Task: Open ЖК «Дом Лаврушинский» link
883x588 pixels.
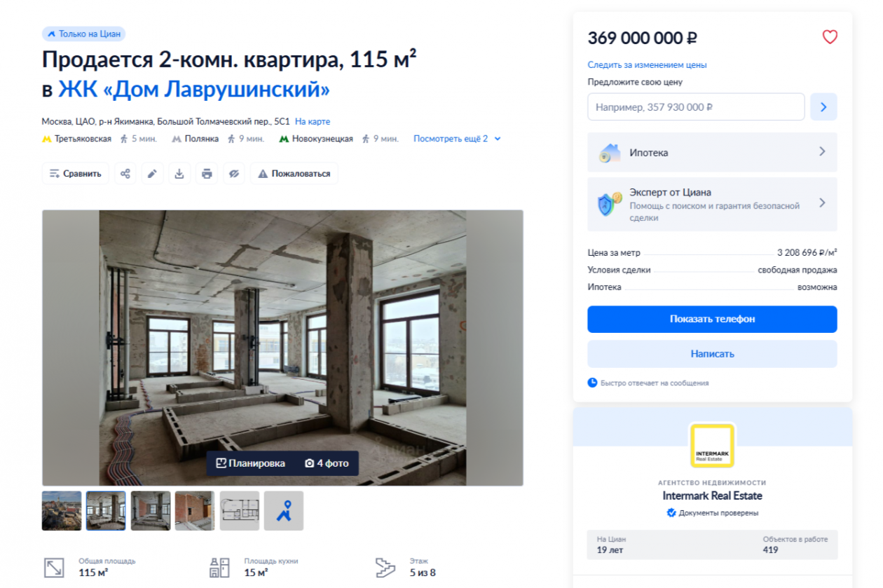Action: click(194, 90)
